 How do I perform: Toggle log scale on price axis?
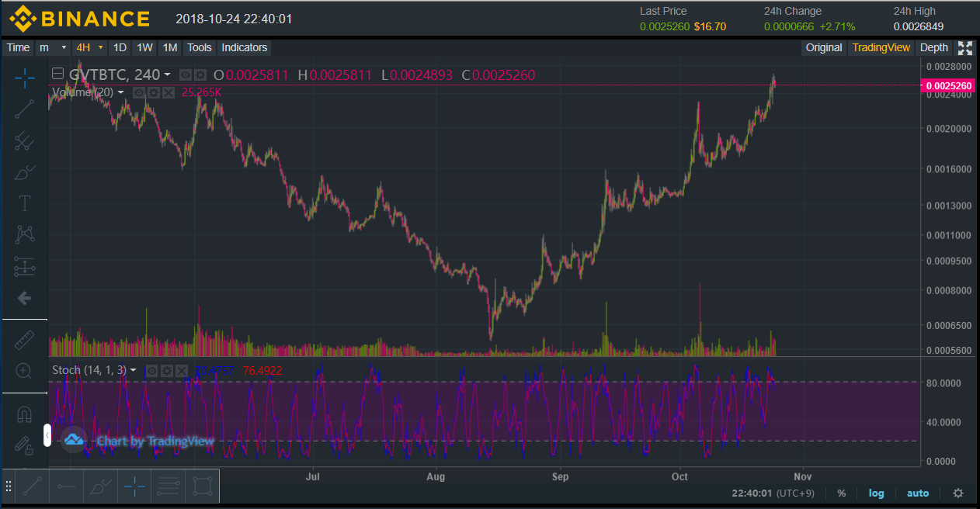tap(876, 493)
